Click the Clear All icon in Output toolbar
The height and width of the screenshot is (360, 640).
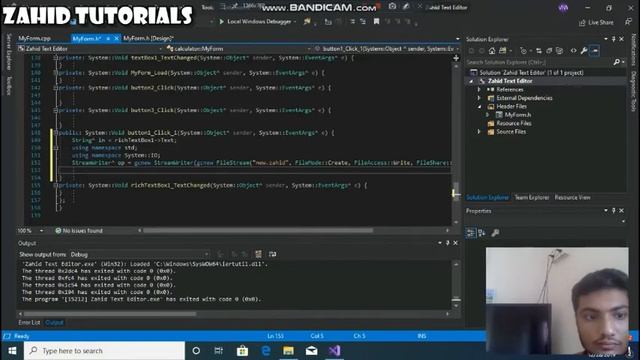(258, 254)
